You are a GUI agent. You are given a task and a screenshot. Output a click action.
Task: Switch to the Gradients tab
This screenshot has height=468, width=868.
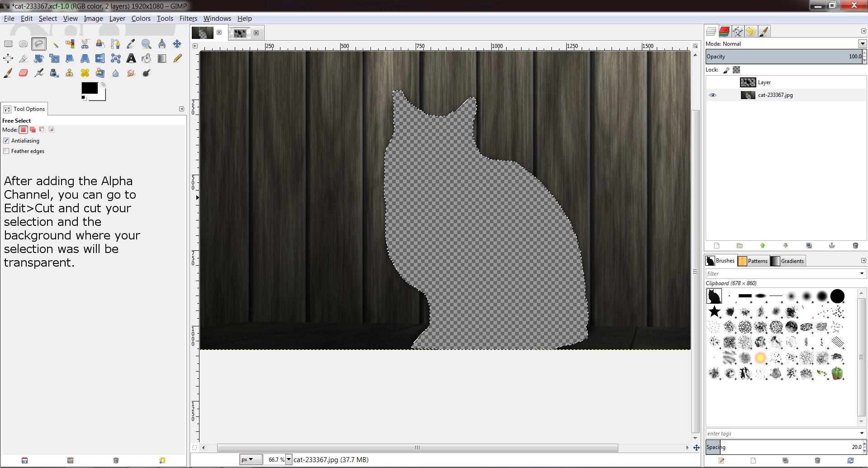(x=787, y=261)
